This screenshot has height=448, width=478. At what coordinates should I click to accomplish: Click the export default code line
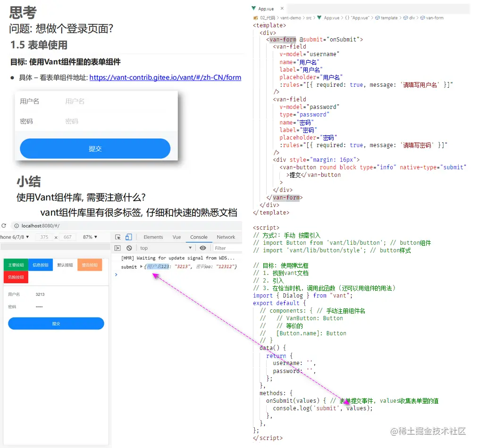pos(279,303)
